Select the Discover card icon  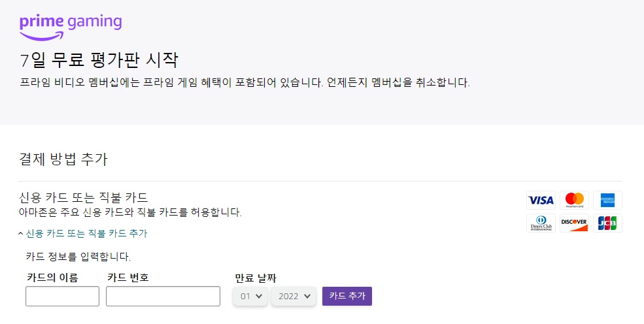[x=574, y=223]
